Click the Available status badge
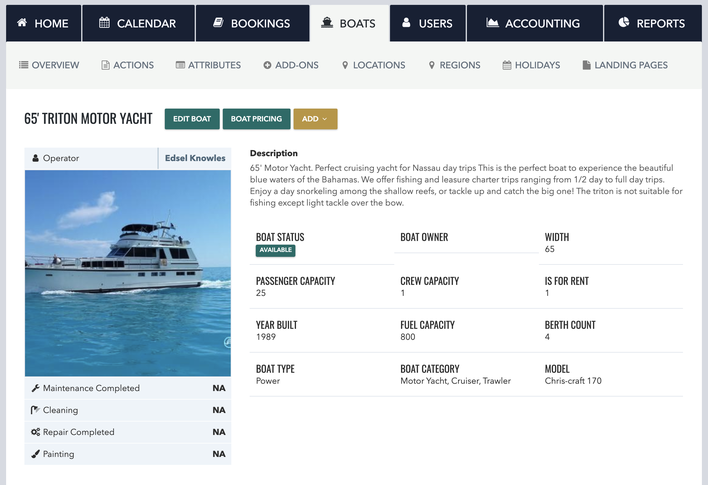The height and width of the screenshot is (485, 708). point(275,251)
